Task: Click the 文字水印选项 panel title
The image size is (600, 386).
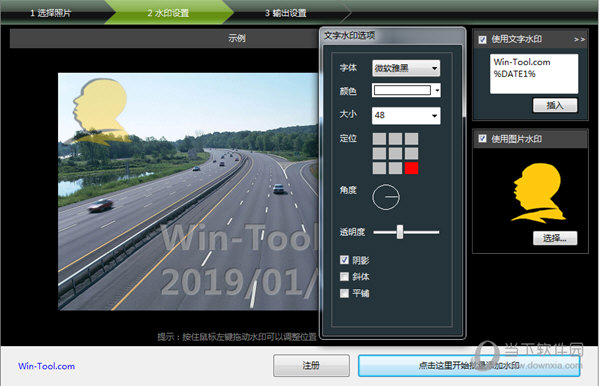Action: pyautogui.click(x=349, y=36)
